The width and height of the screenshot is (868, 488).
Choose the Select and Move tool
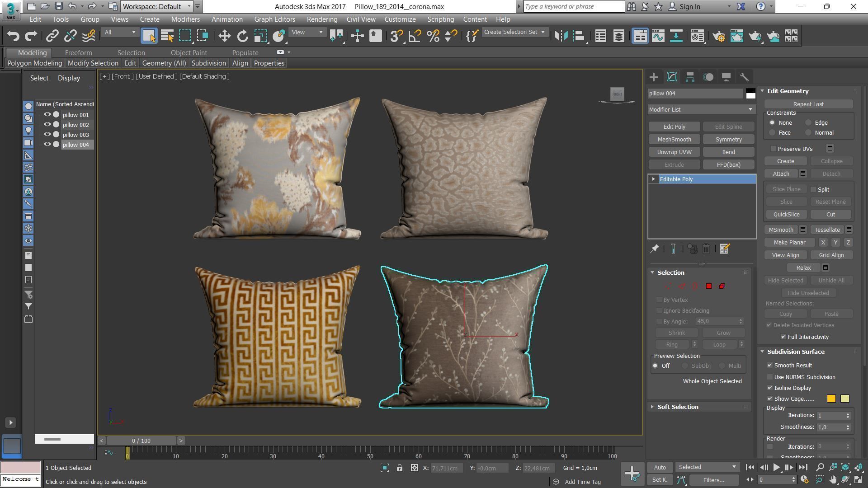tap(224, 36)
